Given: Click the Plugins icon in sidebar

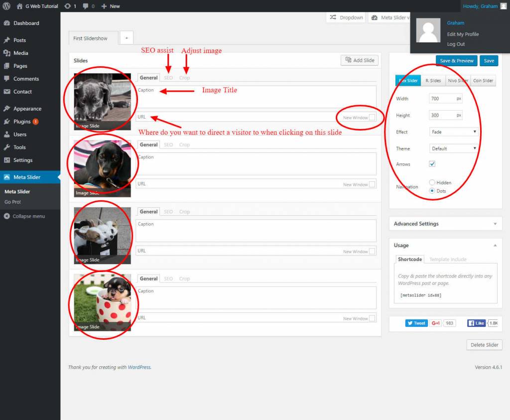Looking at the screenshot, I should pyautogui.click(x=6, y=122).
